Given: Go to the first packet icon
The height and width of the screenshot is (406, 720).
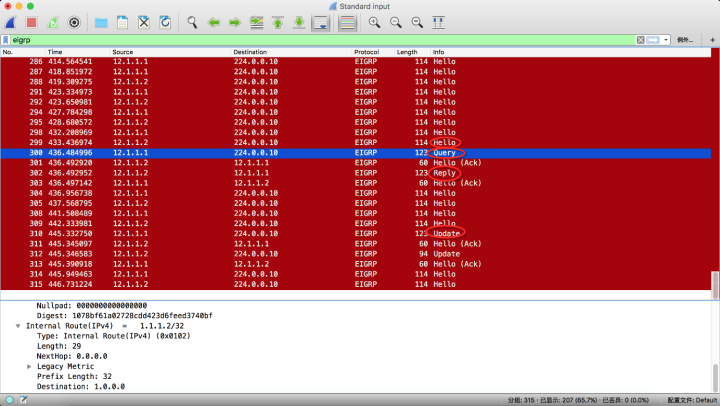Looking at the screenshot, I should pos(278,23).
